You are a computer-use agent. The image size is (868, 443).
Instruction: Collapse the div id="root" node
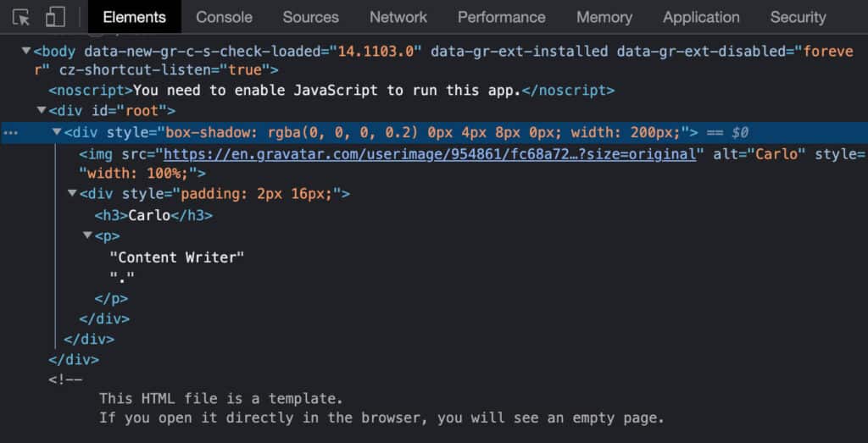42,111
